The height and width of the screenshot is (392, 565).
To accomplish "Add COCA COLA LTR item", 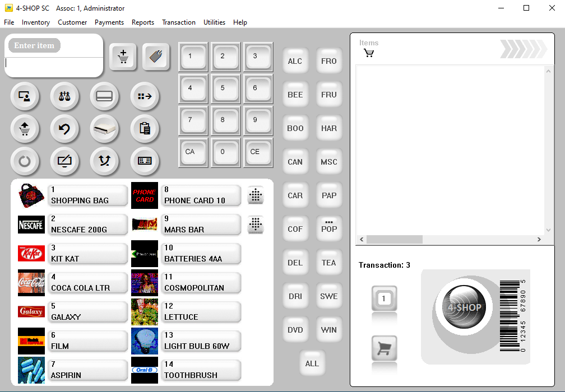I will (87, 283).
